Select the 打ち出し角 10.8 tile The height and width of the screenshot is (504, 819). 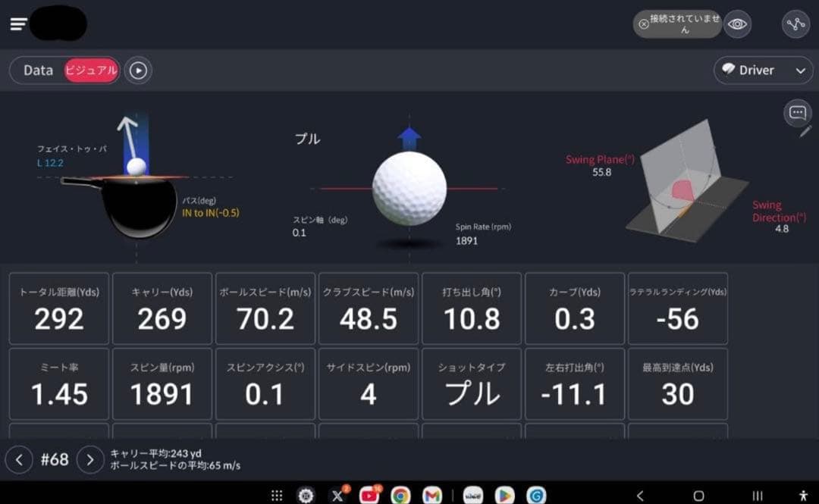pos(472,308)
